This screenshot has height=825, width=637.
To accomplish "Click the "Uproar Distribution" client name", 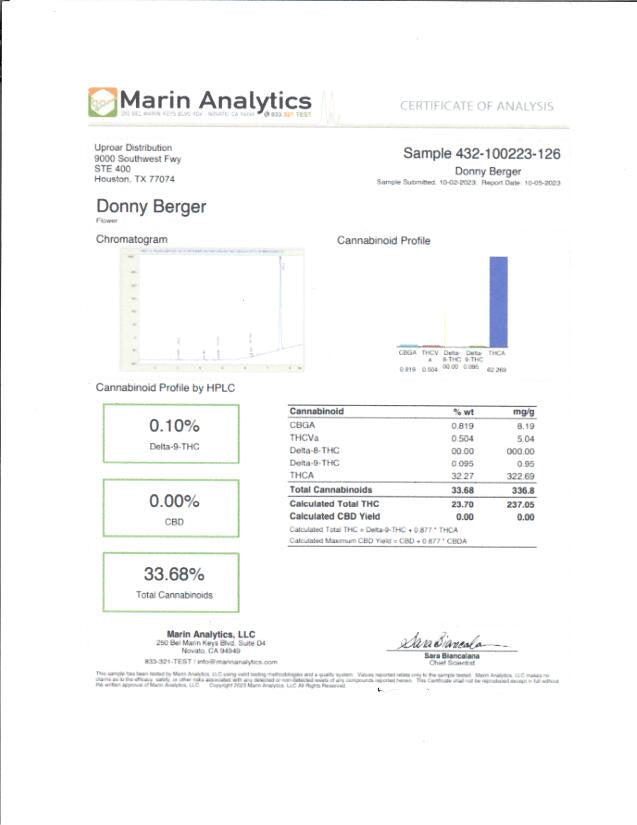I will pos(133,148).
